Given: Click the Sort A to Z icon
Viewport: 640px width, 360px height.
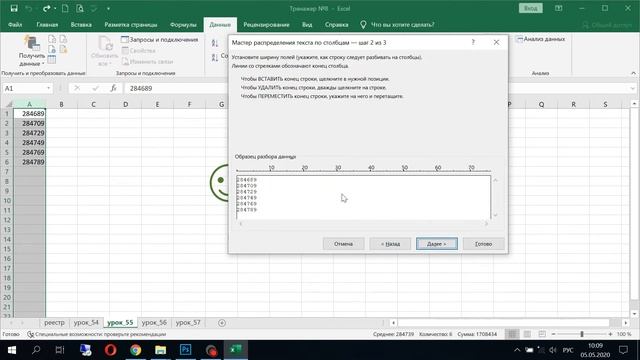Looking at the screenshot, I should point(215,44).
